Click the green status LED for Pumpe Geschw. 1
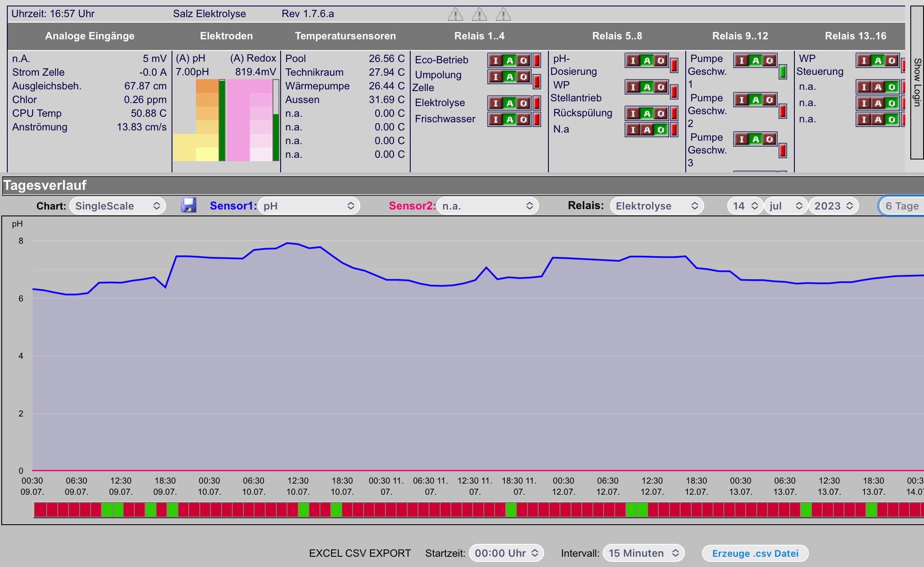The height and width of the screenshot is (567, 924). (783, 72)
